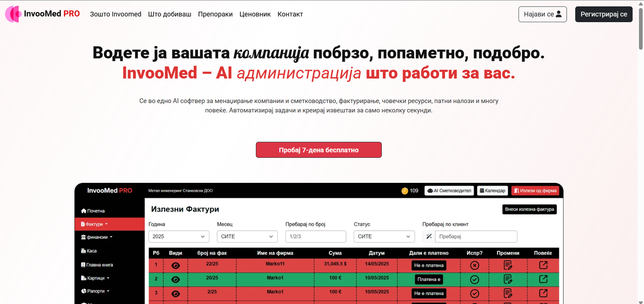
Task: Focus the Пребарај по број input field
Action: (x=316, y=237)
